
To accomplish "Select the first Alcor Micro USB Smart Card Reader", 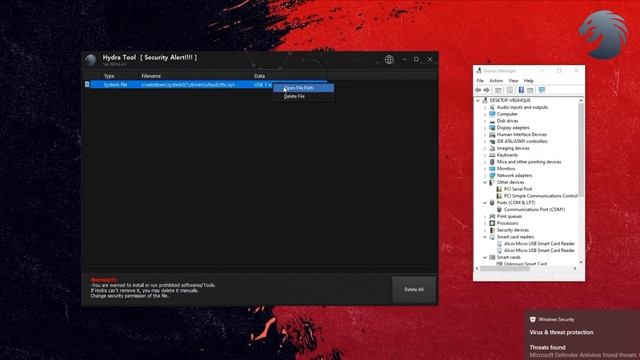I will pos(539,244).
